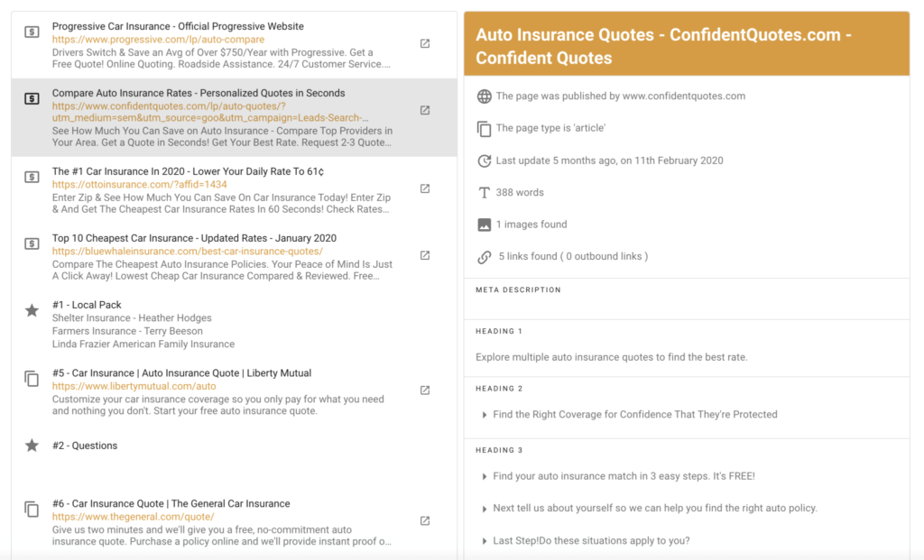
Task: Click Liberty Mutual 'Customize your car insurance coverage' description
Action: pos(218,405)
